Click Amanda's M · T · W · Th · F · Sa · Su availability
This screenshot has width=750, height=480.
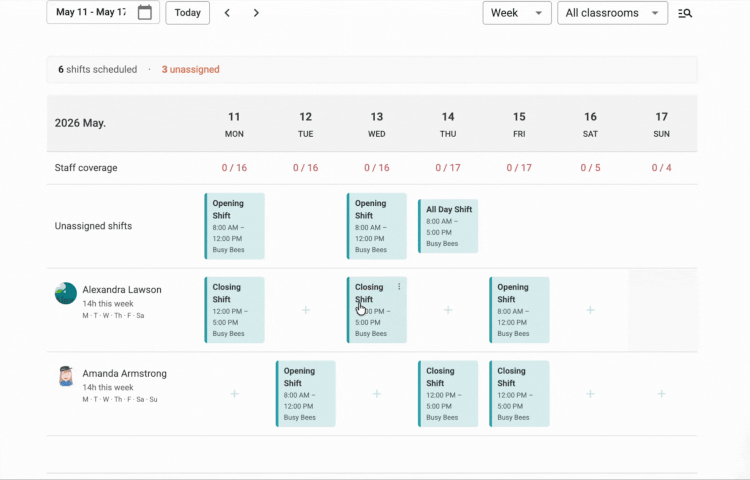click(120, 399)
